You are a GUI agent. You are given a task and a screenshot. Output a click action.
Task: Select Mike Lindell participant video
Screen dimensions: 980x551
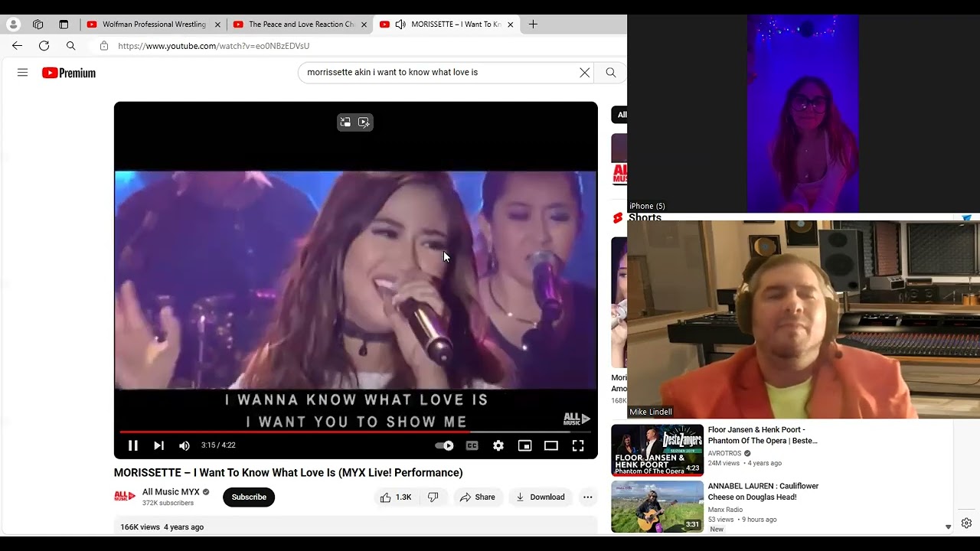click(803, 319)
